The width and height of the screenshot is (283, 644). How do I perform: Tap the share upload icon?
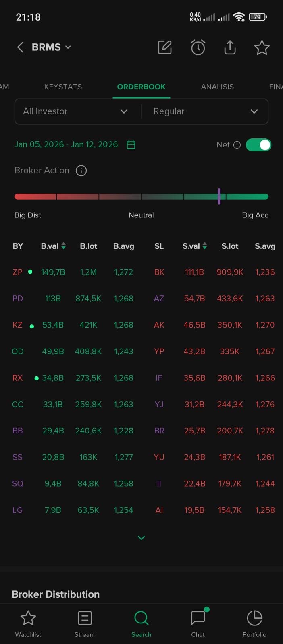(x=230, y=47)
